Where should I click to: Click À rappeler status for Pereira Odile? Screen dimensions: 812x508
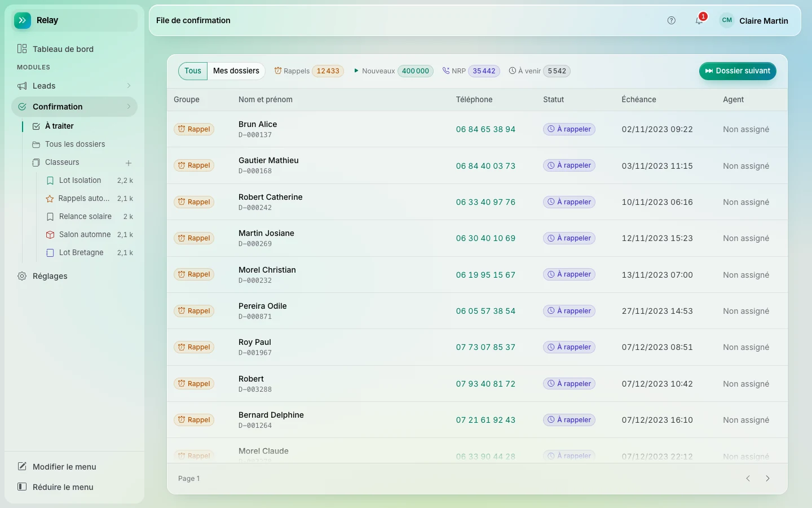pyautogui.click(x=569, y=311)
